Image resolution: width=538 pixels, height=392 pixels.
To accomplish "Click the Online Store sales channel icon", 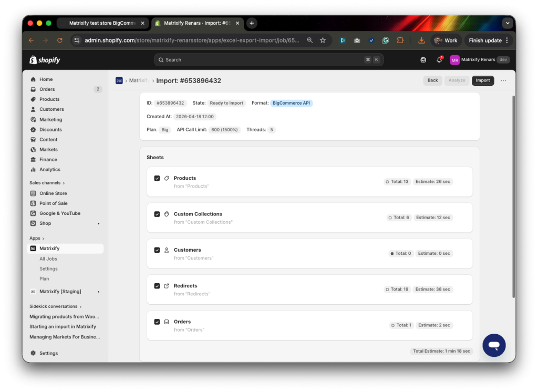I will point(33,193).
